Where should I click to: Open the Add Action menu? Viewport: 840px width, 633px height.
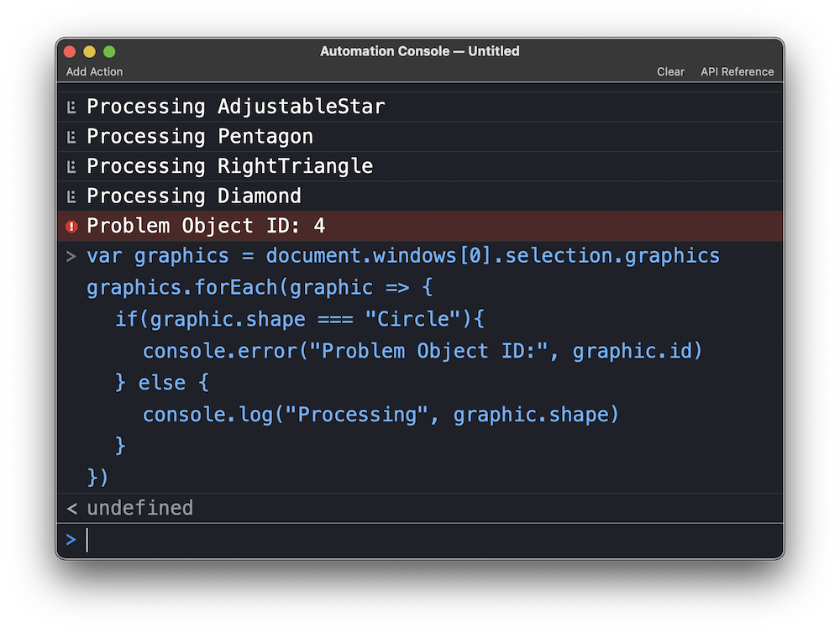[x=94, y=72]
